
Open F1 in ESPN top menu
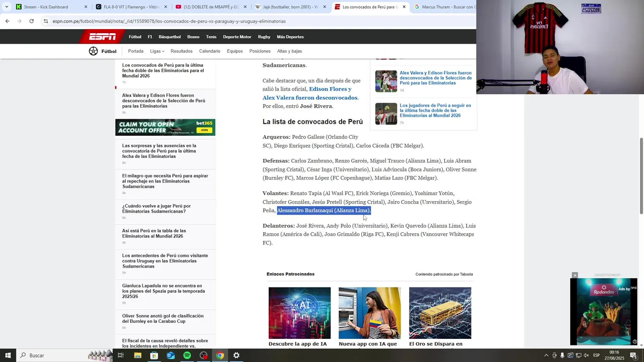[x=150, y=37]
